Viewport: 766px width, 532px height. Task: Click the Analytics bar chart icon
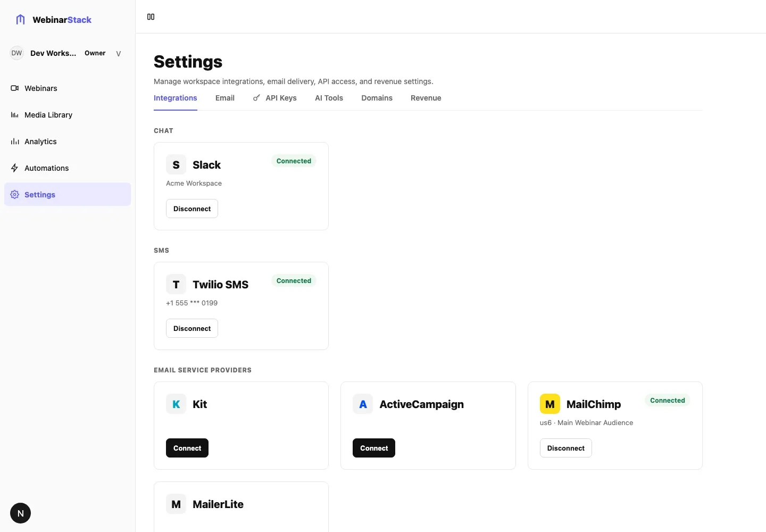tap(15, 142)
